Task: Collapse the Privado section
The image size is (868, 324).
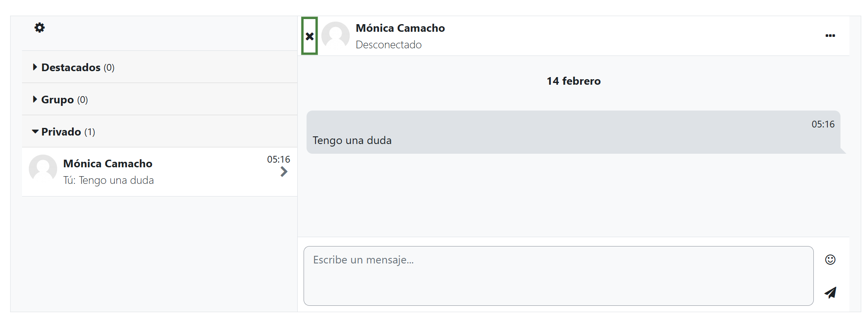Action: coord(61,132)
